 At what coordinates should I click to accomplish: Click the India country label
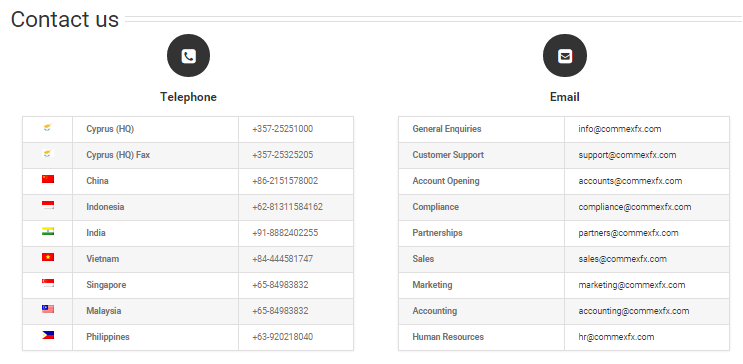pos(96,233)
